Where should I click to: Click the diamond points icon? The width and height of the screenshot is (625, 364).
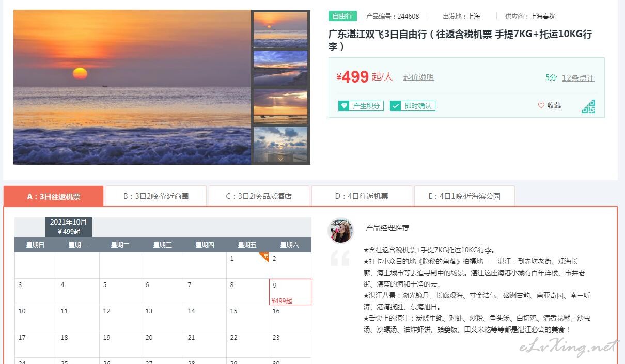[344, 106]
